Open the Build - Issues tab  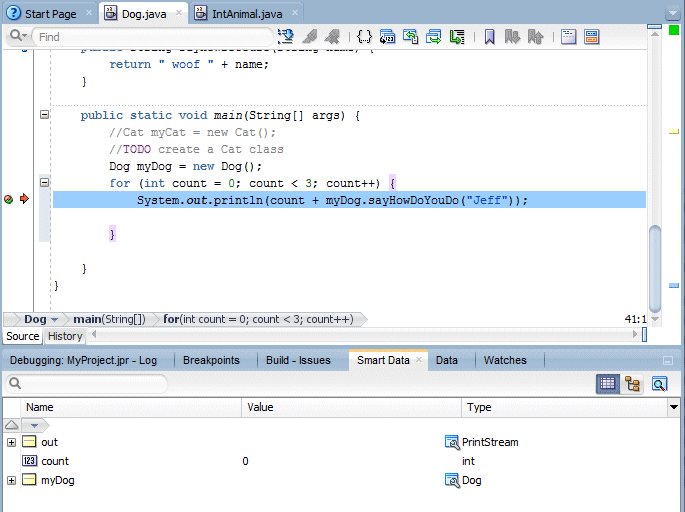click(x=298, y=360)
